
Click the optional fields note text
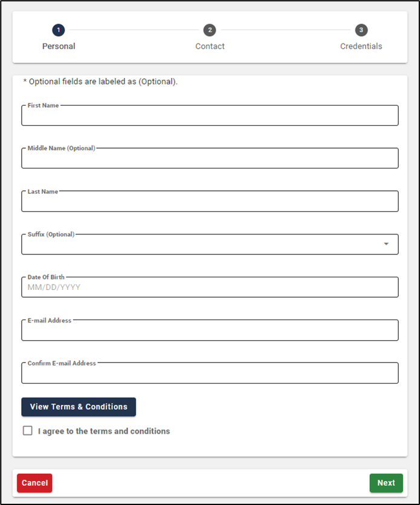pyautogui.click(x=100, y=82)
